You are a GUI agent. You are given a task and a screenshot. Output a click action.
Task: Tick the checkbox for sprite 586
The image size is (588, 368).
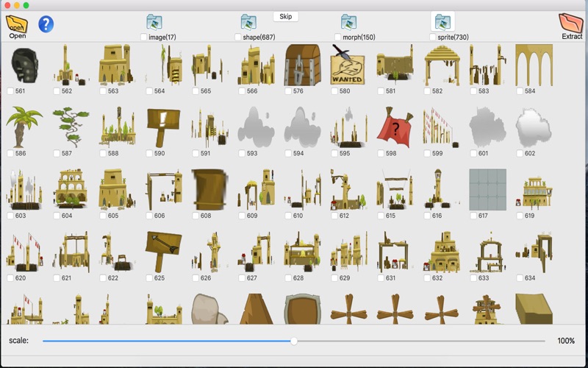(x=10, y=153)
